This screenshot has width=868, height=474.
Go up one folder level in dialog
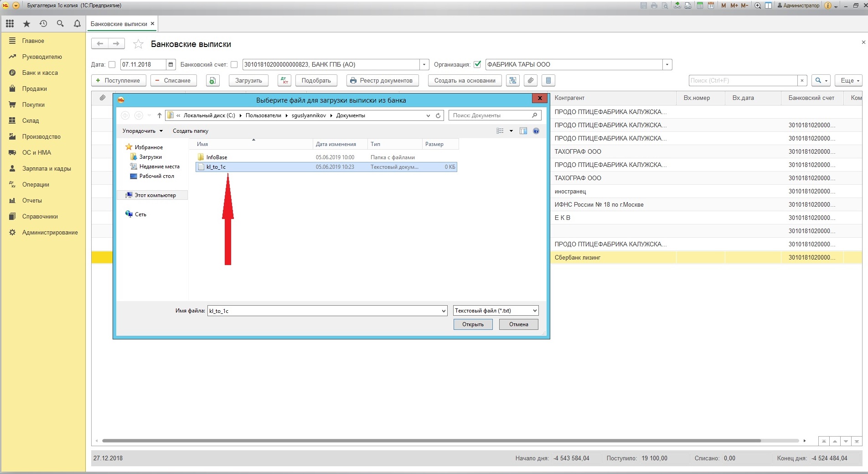coord(159,115)
